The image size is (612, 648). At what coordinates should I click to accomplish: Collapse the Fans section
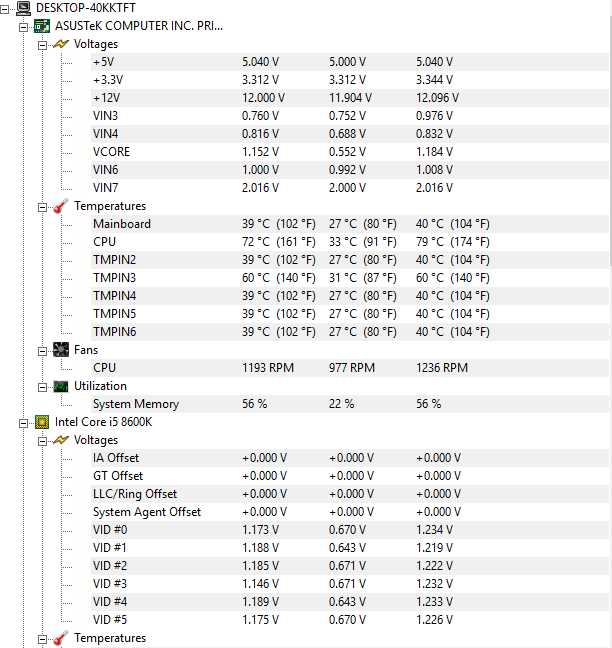(x=42, y=350)
